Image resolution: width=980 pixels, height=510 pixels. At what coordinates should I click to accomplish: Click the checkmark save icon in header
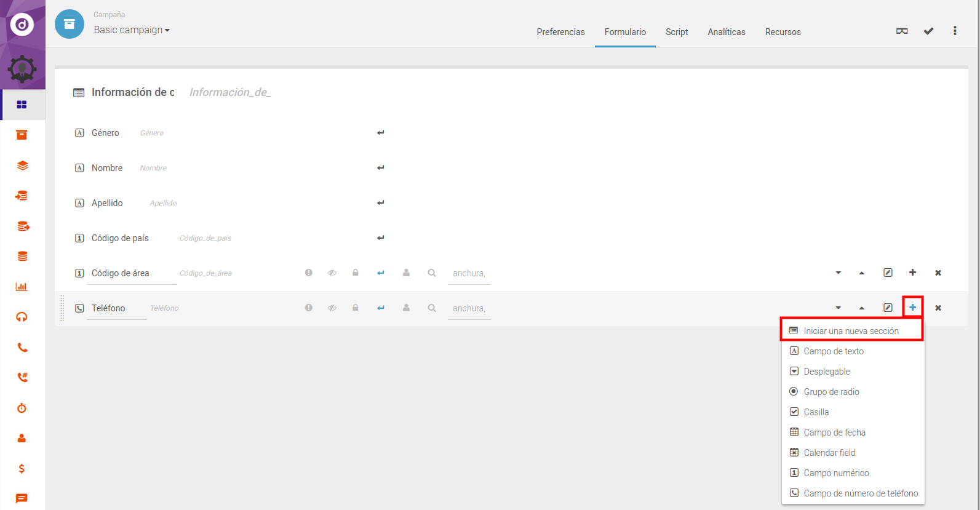tap(928, 31)
